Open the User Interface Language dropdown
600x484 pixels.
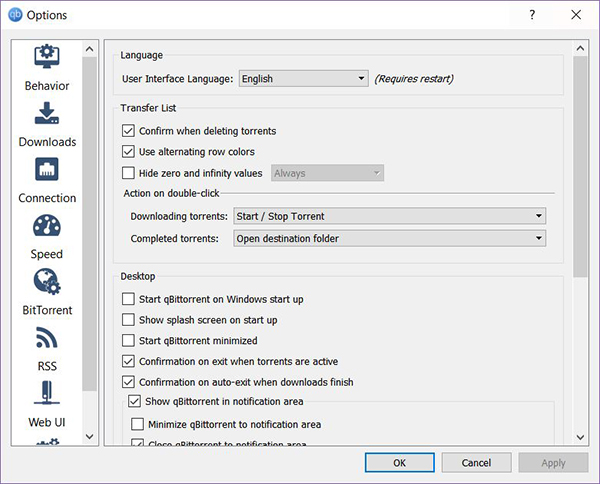pyautogui.click(x=304, y=78)
